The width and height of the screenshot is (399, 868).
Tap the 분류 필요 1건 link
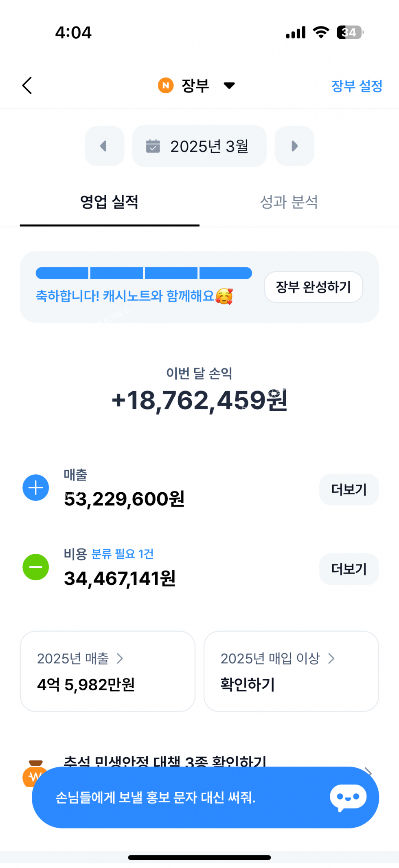(x=123, y=554)
